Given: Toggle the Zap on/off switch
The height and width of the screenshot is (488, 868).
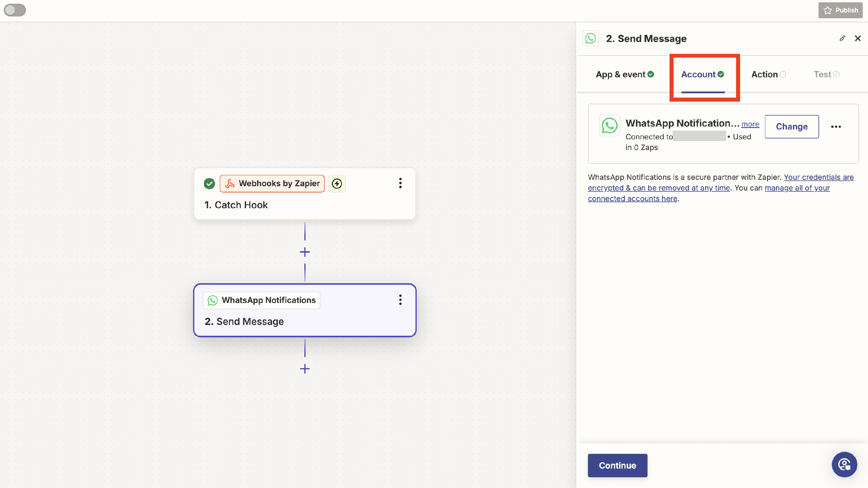Looking at the screenshot, I should pyautogui.click(x=15, y=10).
